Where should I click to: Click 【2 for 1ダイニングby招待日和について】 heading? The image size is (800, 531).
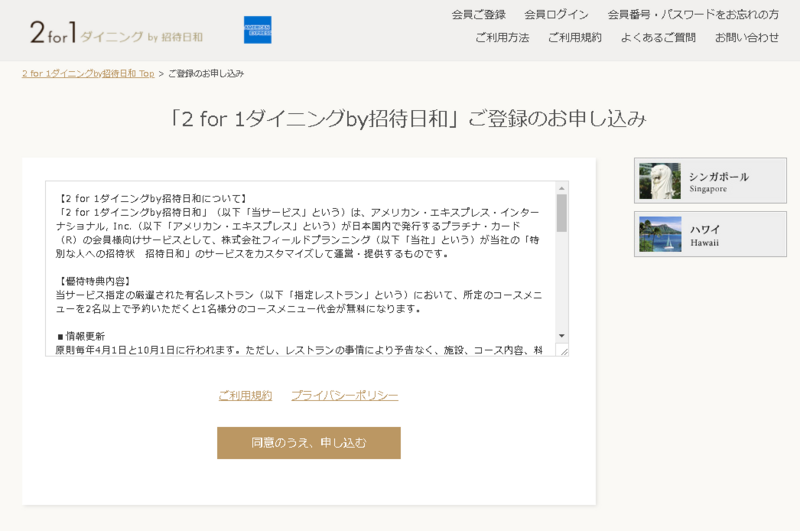[153, 198]
